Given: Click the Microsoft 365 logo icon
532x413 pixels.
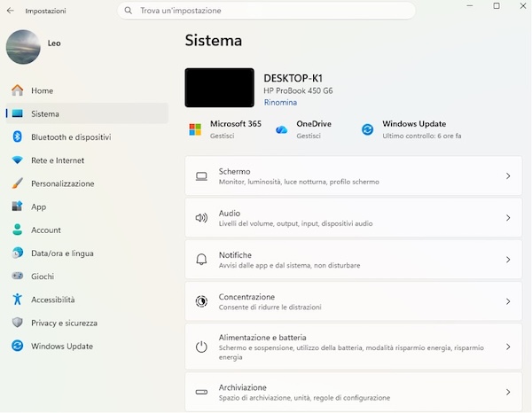Looking at the screenshot, I should (x=195, y=129).
